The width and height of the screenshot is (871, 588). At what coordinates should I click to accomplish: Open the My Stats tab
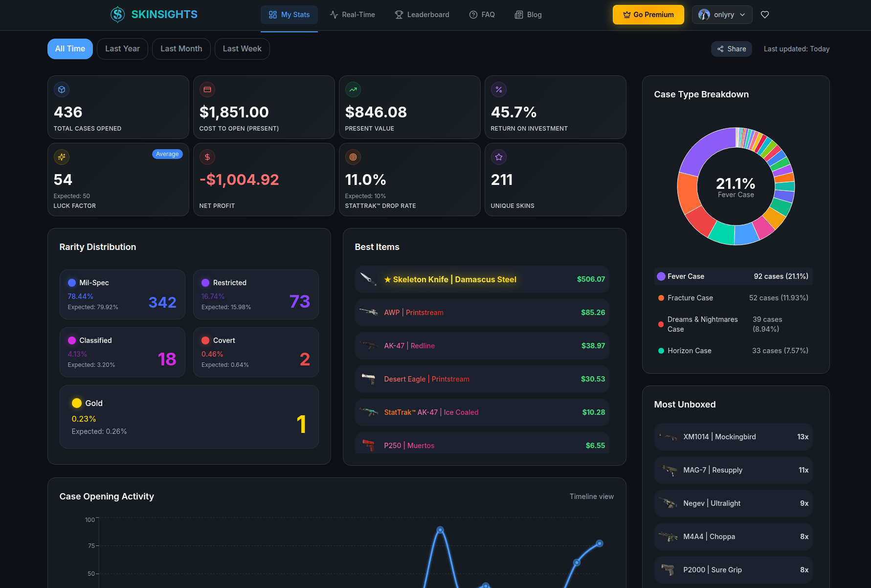coord(289,15)
